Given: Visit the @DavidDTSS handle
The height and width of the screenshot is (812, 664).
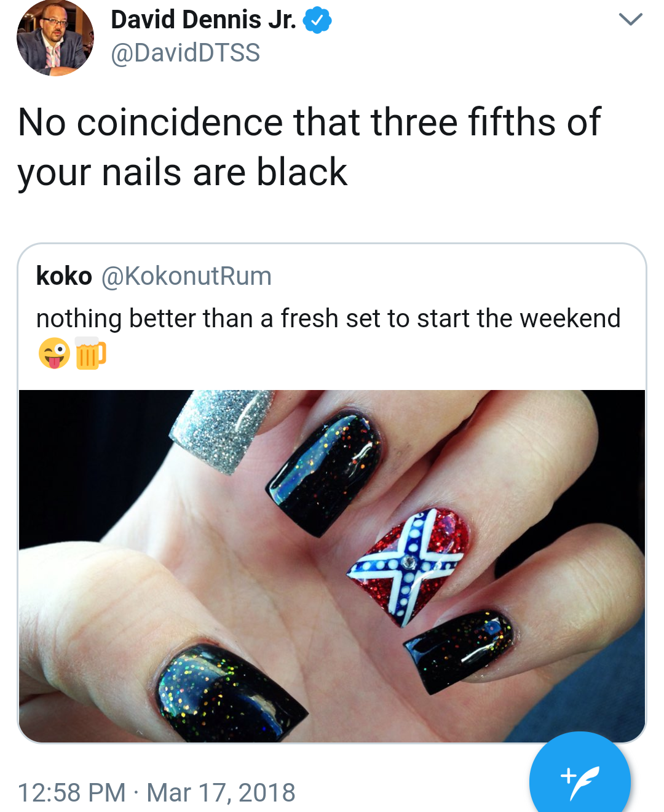Looking at the screenshot, I should [186, 53].
